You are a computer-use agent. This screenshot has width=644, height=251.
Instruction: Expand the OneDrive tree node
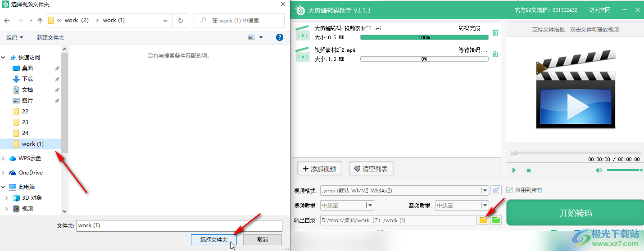point(4,172)
